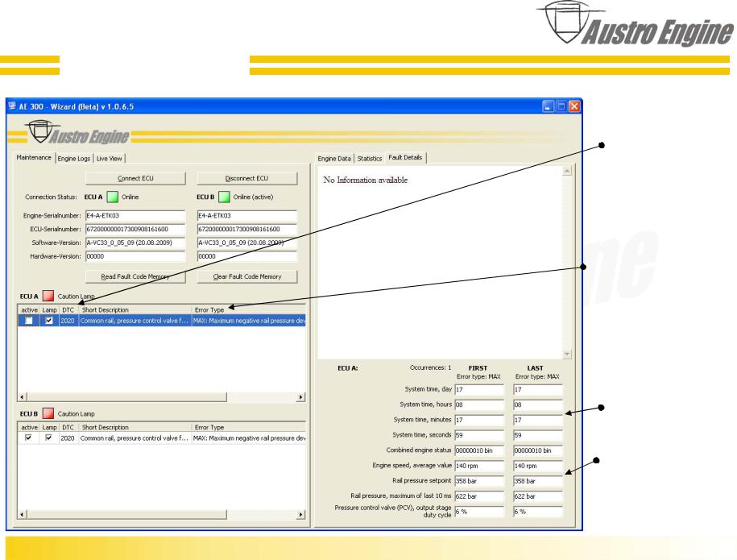Click ECU B green online status indicator
Image resolution: width=737 pixels, height=560 pixels.
pos(224,197)
